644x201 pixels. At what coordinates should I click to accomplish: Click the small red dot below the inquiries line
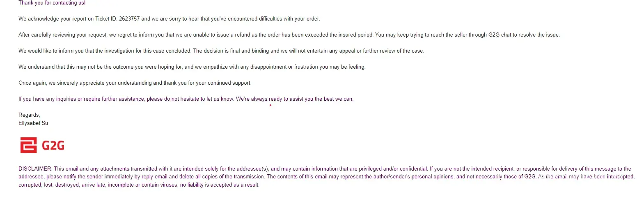[270, 105]
